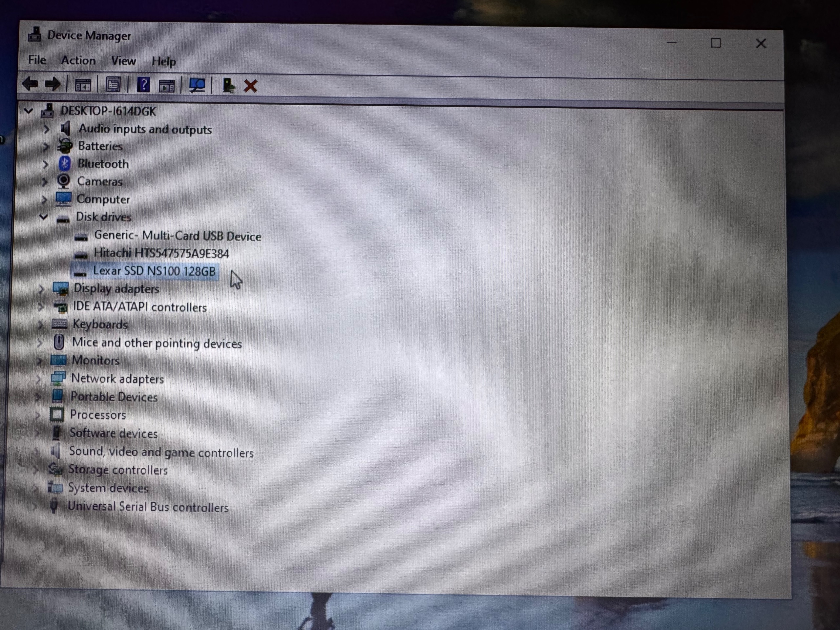
Task: Select Portable Devices label
Action: tap(114, 396)
